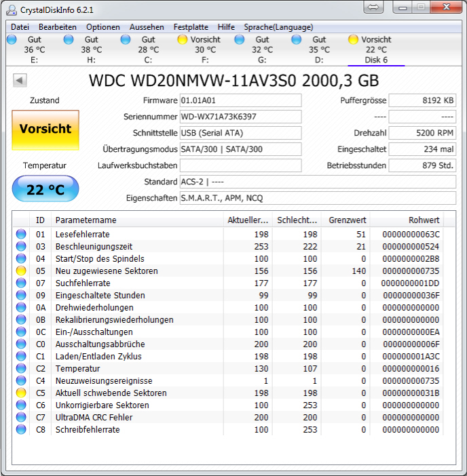
Task: Click the Übertragungsmodus field
Action: [x=241, y=149]
